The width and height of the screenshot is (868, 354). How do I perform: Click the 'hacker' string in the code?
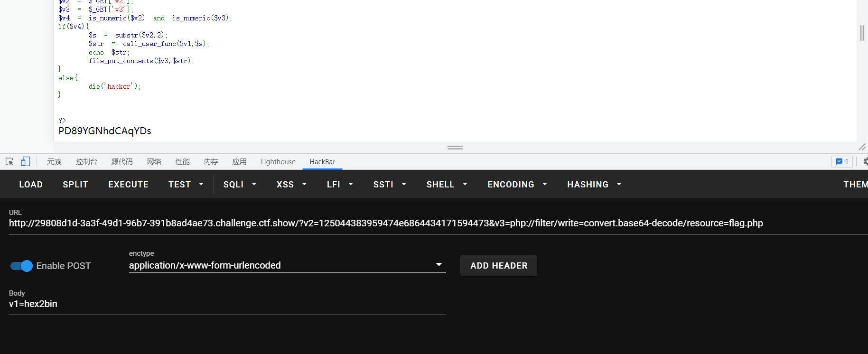(x=119, y=86)
